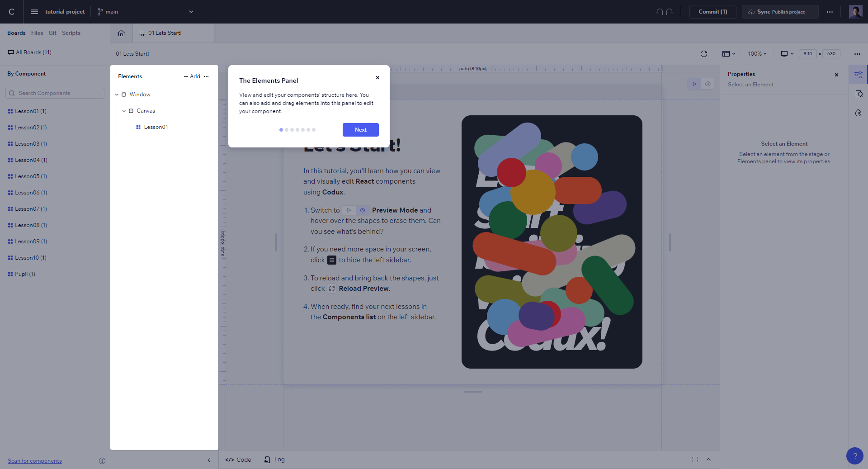The image size is (868, 469).
Task: Open the Git tab
Action: point(52,33)
